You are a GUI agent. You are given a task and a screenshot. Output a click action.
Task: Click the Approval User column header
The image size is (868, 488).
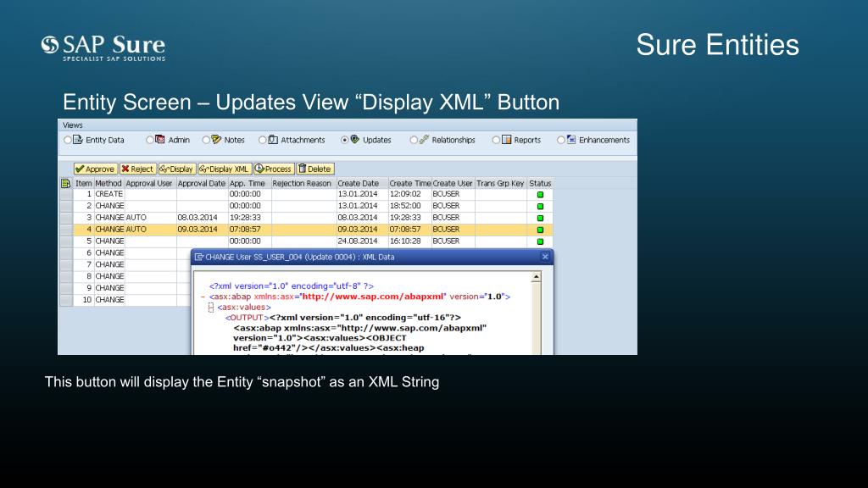click(149, 183)
